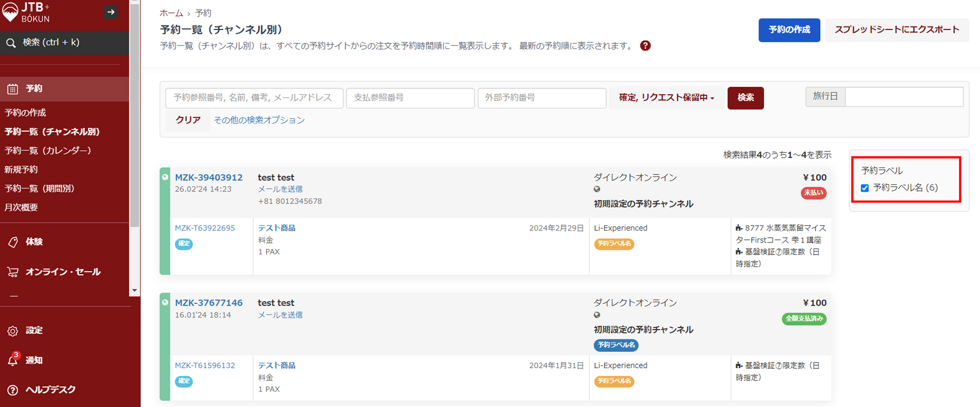Open notifications bell icon with badge
The image size is (980, 407).
(13, 360)
